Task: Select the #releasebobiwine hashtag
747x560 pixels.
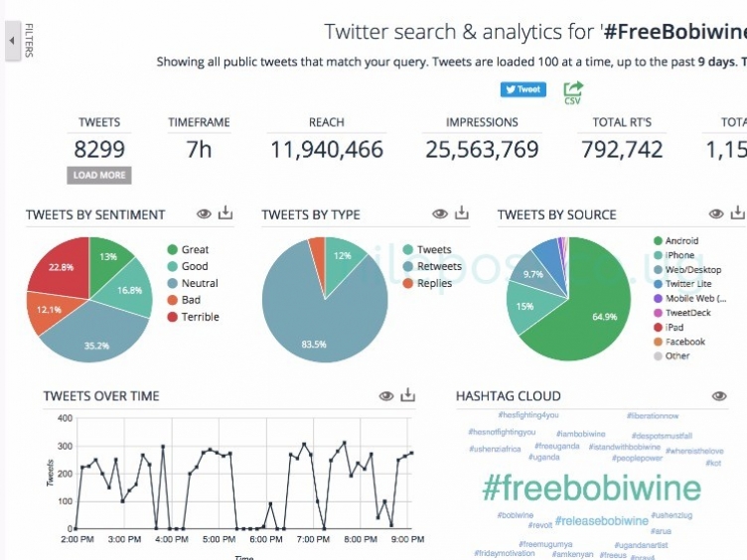Action: [601, 520]
